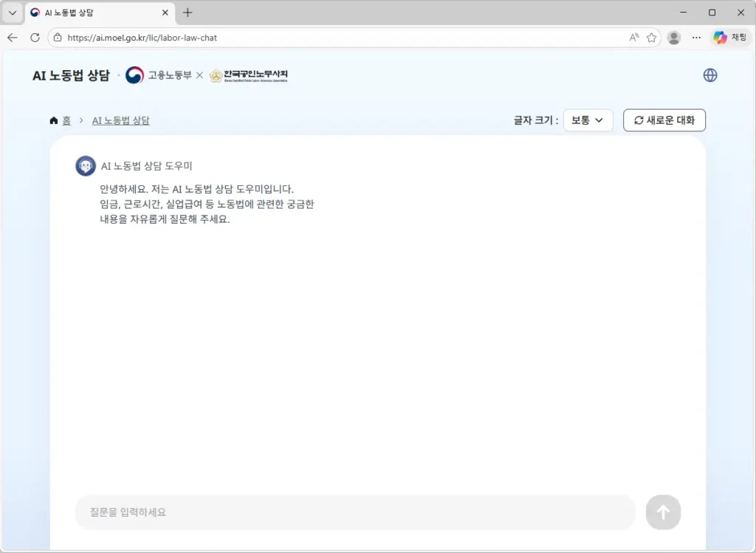
Task: Refresh the page using the reload icon
Action: pyautogui.click(x=35, y=37)
